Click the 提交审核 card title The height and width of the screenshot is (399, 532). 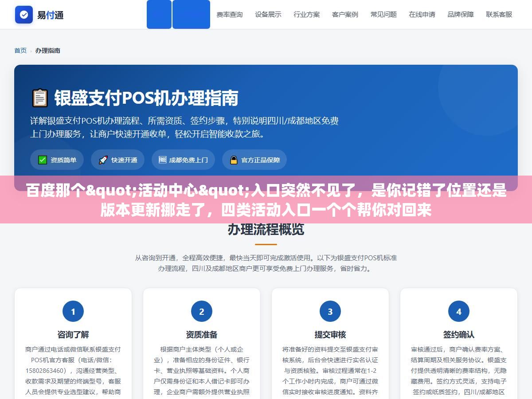(330, 335)
